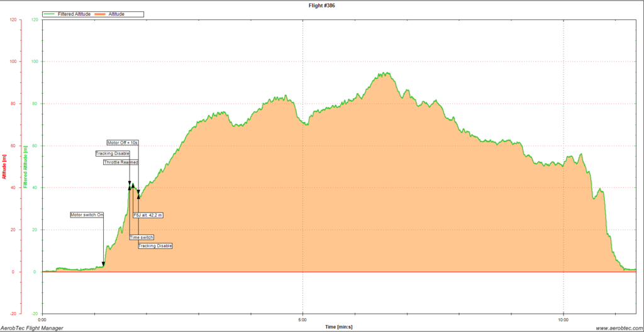Click the green Filtered Altitude legend line
The width and height of the screenshot is (644, 332).
point(50,14)
